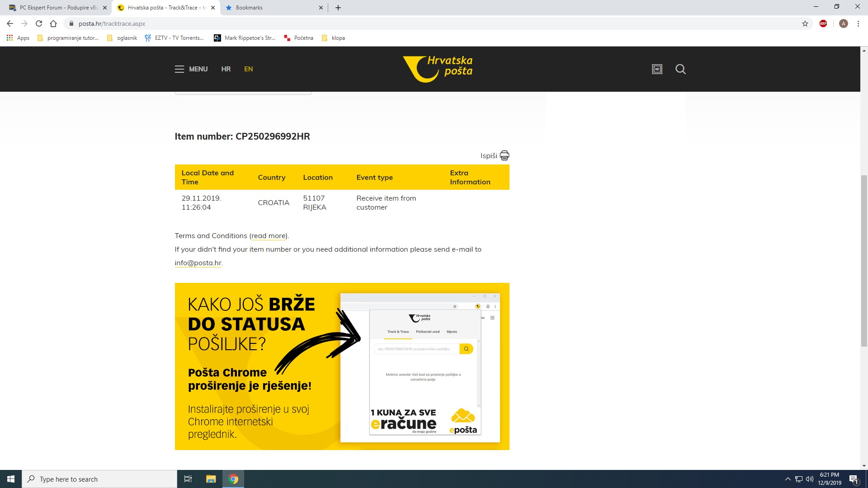This screenshot has width=868, height=488.
Task: Show hidden system tray icons
Action: 788,479
